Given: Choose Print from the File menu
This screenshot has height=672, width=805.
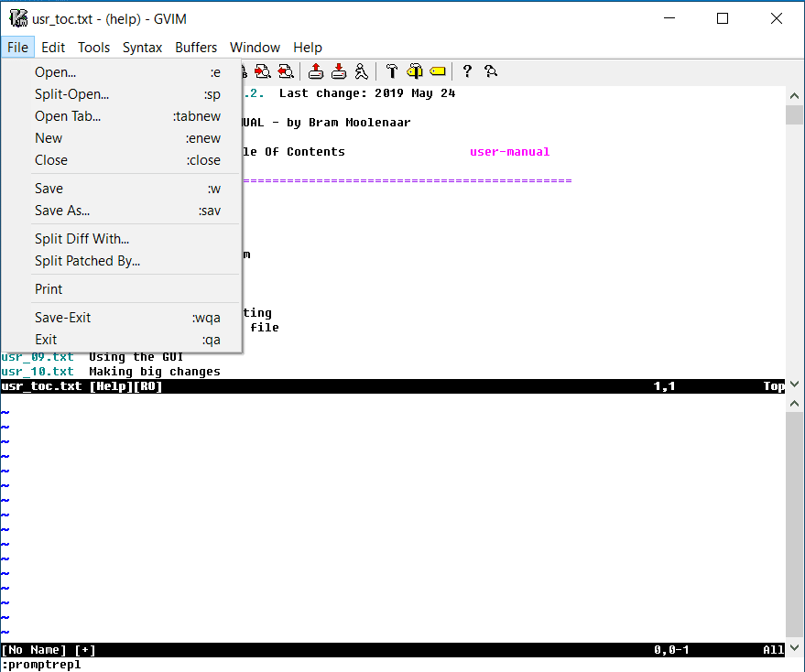Looking at the screenshot, I should [x=122, y=289].
